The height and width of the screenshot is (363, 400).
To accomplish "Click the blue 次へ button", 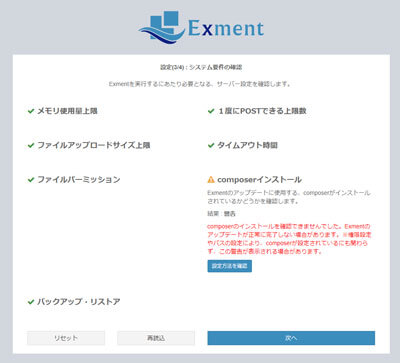I will coord(291,338).
